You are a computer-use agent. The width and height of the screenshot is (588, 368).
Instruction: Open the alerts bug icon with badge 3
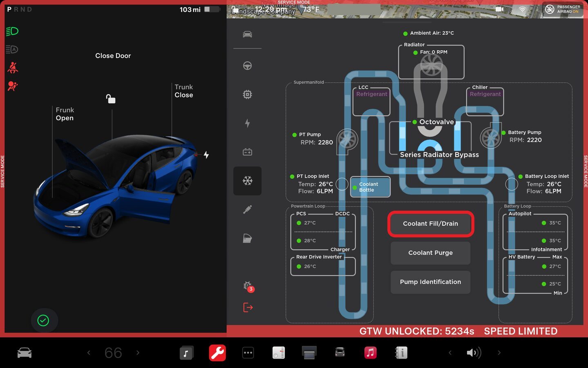click(248, 286)
